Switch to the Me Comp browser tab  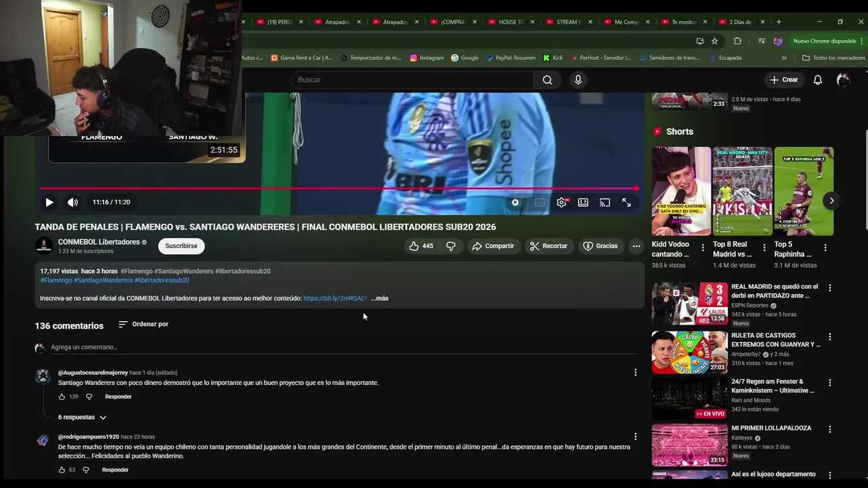(x=627, y=22)
